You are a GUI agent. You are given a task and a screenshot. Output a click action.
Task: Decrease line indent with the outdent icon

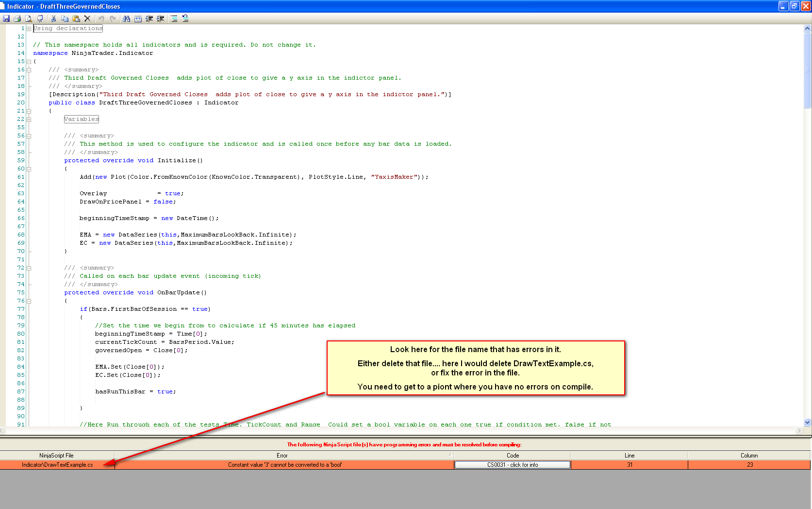pos(149,18)
